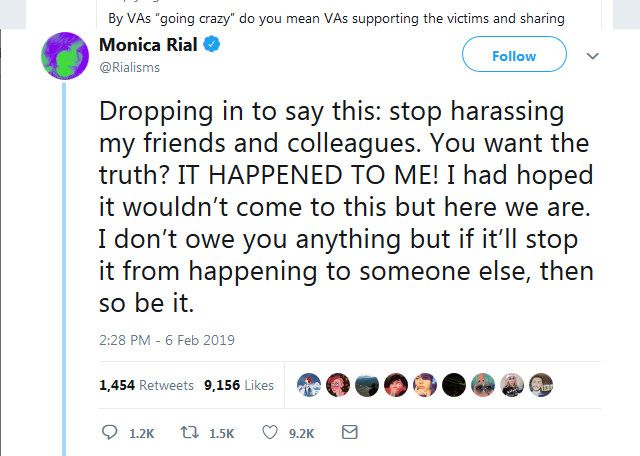Expand the tweet options chevron
The height and width of the screenshot is (456, 640).
pos(593,56)
